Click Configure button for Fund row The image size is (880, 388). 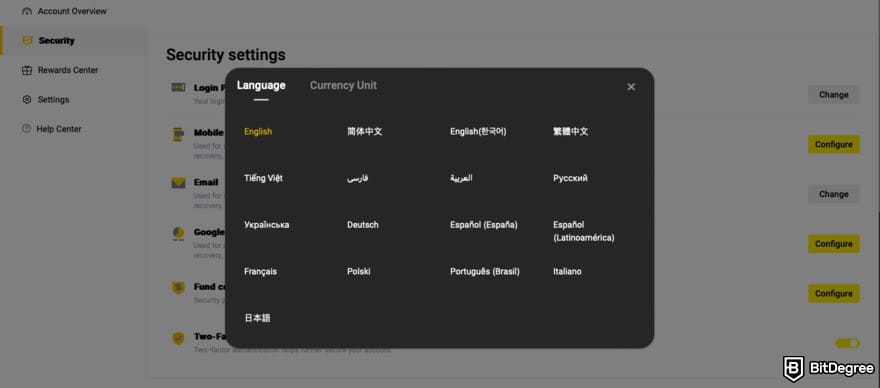point(833,293)
